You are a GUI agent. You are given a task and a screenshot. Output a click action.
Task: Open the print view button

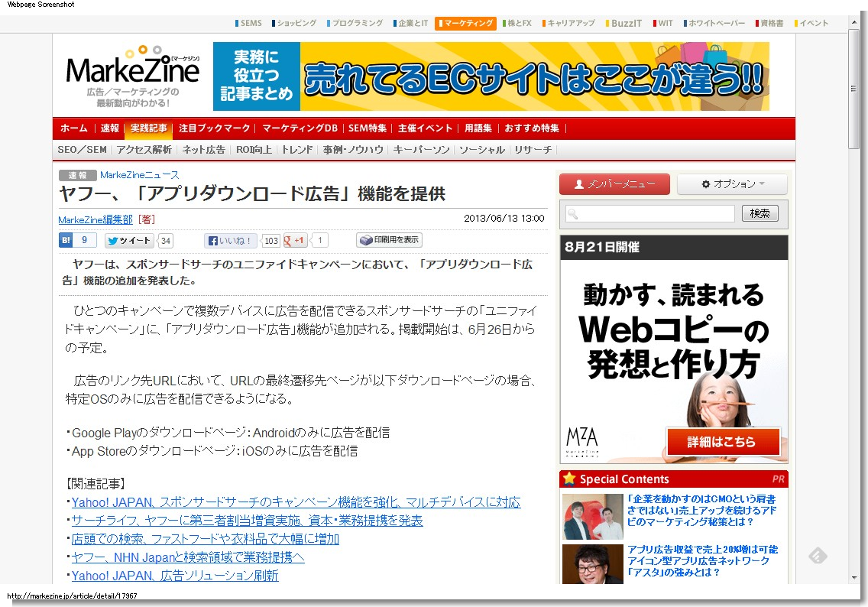click(x=389, y=240)
